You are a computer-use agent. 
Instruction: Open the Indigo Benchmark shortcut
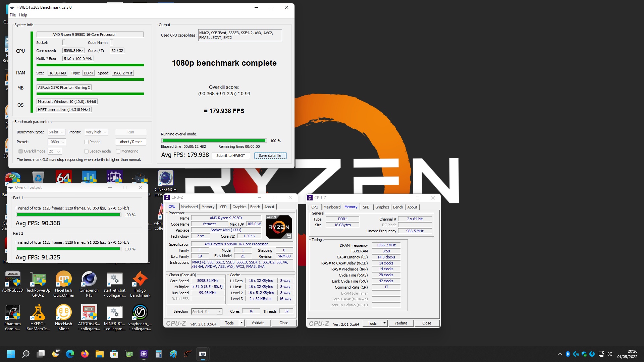pyautogui.click(x=140, y=284)
